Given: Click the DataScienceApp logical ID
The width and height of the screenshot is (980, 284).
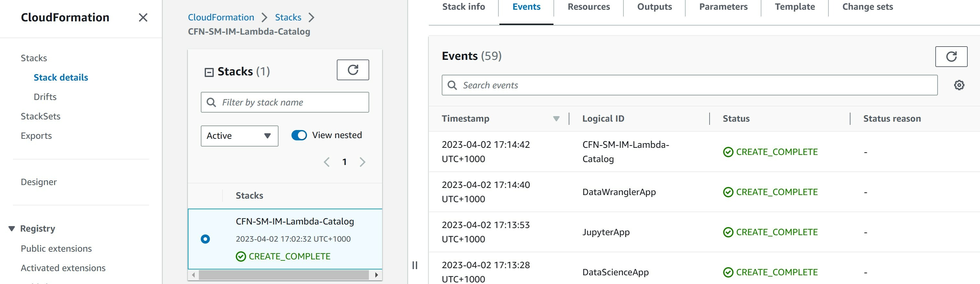Looking at the screenshot, I should pos(615,272).
